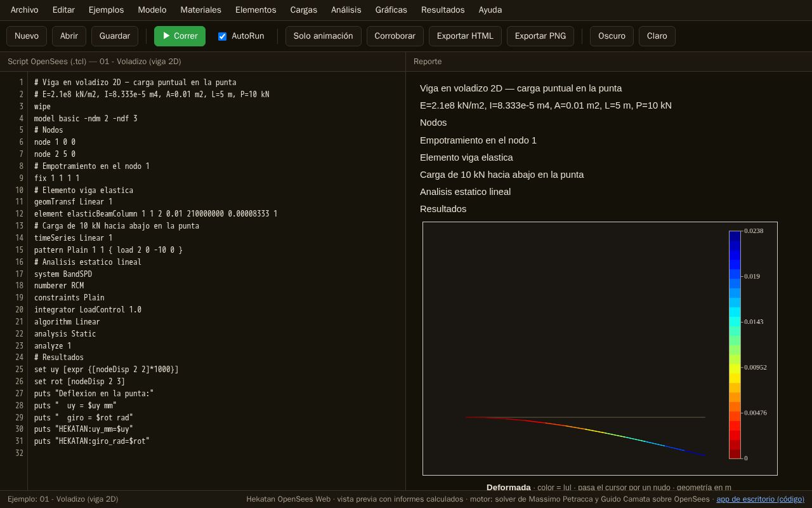Click 'Elemento viga elastica' in the report
The width and height of the screenshot is (812, 508).
click(x=466, y=157)
